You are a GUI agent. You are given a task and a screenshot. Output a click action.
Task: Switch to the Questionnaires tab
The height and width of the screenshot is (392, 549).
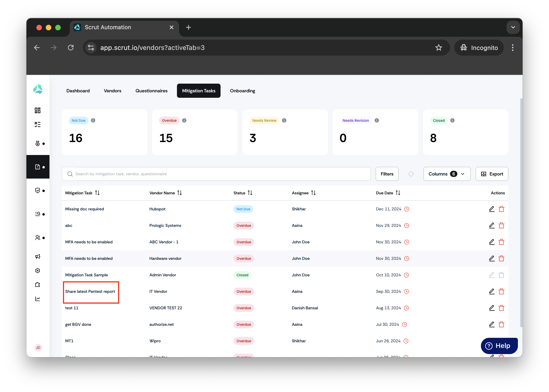[151, 91]
